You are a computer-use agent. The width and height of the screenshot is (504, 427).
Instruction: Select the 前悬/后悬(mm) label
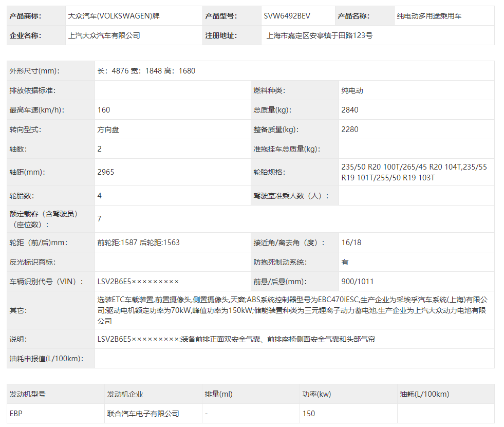pos(280,282)
